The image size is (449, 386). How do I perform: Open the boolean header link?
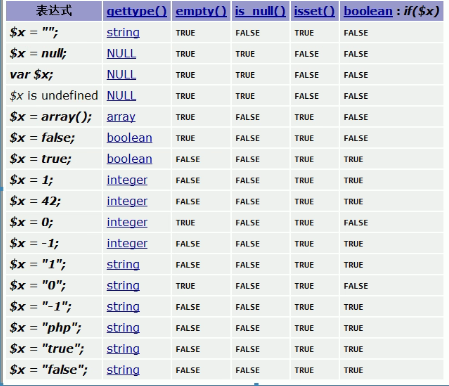coord(368,11)
